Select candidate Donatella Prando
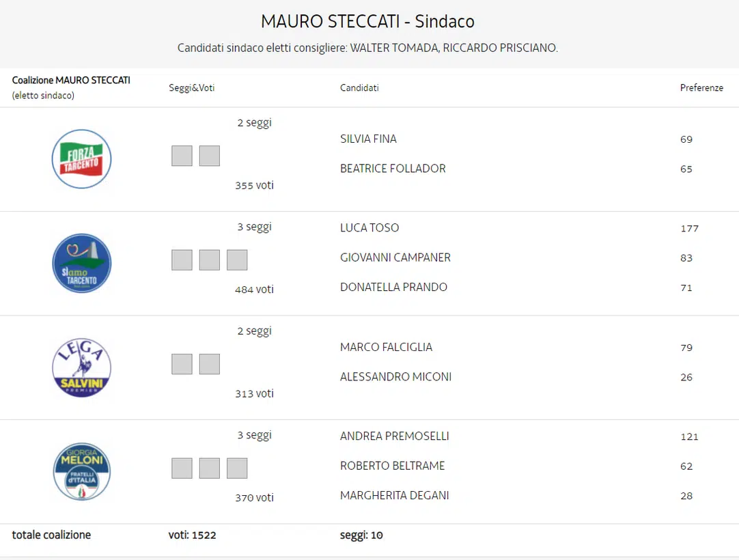This screenshot has width=739, height=560. (393, 287)
